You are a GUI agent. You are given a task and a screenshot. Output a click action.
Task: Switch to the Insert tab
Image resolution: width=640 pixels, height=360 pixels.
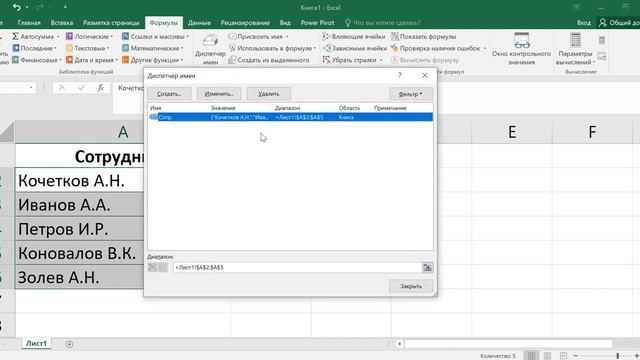click(62, 23)
